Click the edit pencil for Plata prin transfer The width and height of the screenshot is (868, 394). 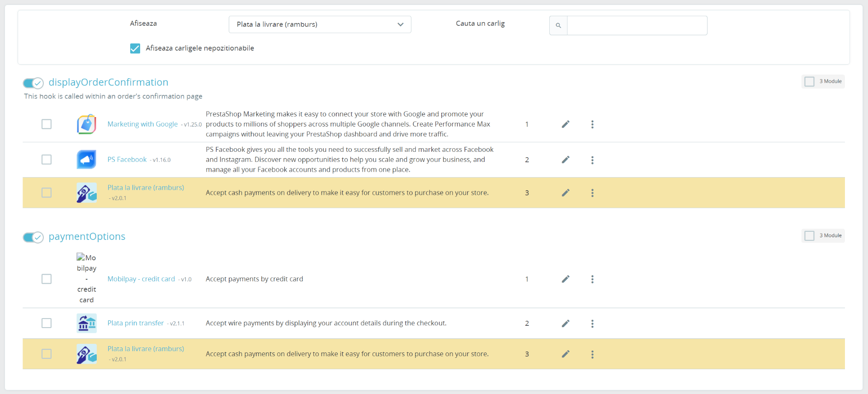pyautogui.click(x=566, y=324)
